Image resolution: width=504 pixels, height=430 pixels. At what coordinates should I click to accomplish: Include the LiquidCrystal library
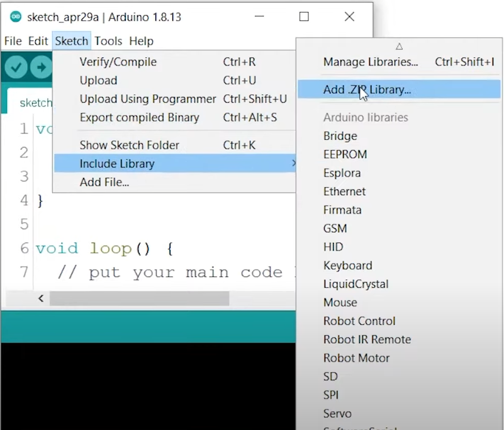tap(399, 284)
